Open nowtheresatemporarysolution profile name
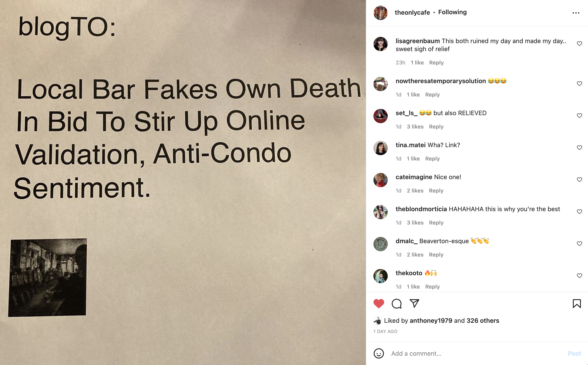The width and height of the screenshot is (588, 365). [440, 81]
